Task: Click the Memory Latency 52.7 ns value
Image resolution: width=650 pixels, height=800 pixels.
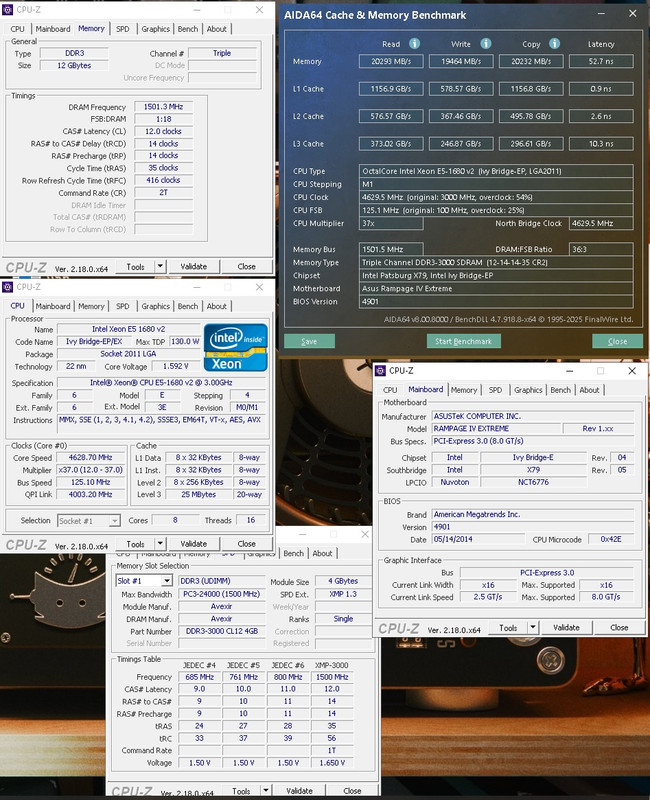Action: [601, 61]
